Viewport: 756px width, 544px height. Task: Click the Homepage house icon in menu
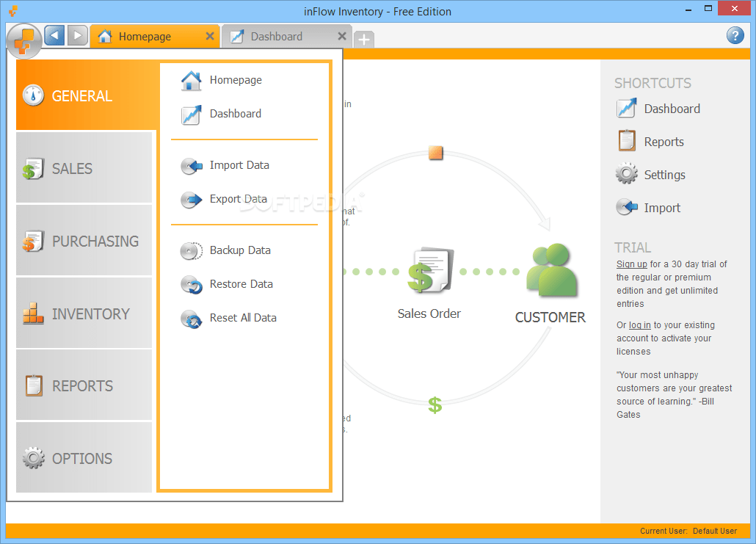click(192, 81)
